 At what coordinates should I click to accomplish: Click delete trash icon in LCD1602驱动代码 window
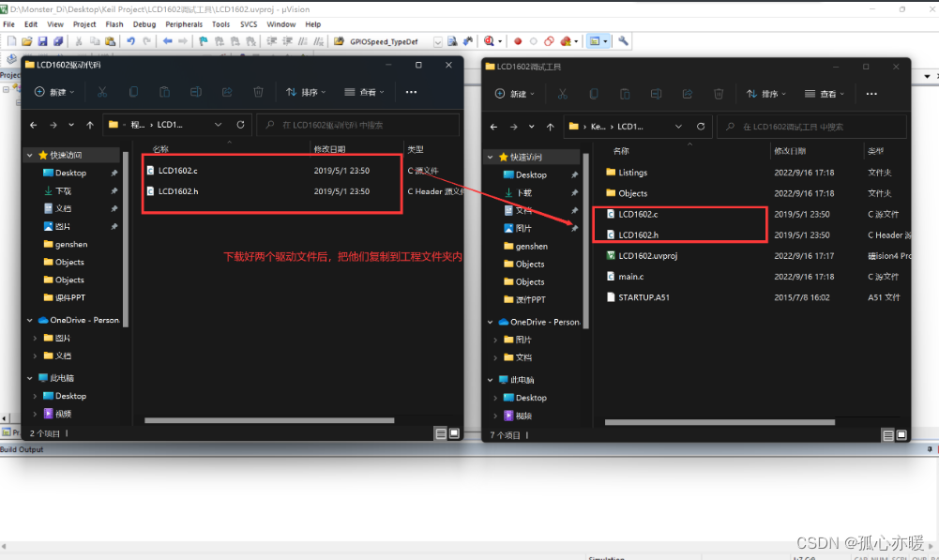pos(258,92)
